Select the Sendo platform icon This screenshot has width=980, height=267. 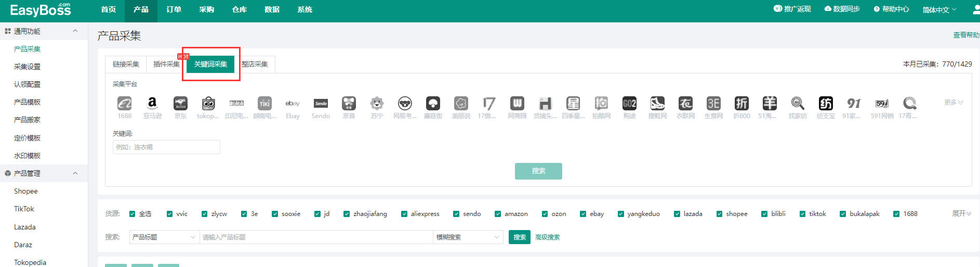tap(321, 104)
